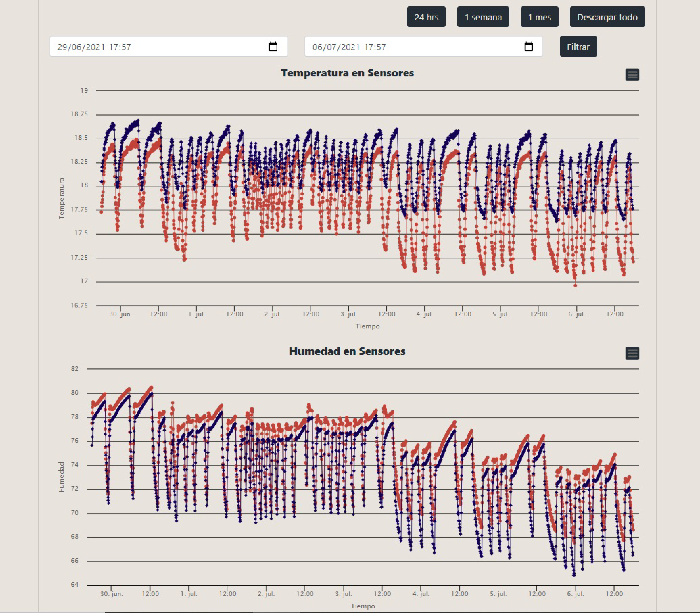The image size is (700, 613).
Task: Edit start date field 29/06/2021 17:57
Action: (169, 46)
